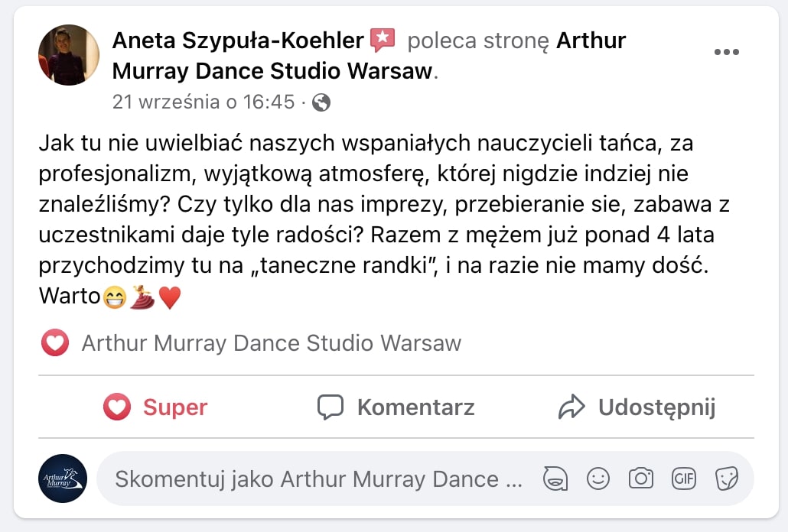Open the avatar sticker picker in comment box
The image size is (788, 532).
pos(555,479)
